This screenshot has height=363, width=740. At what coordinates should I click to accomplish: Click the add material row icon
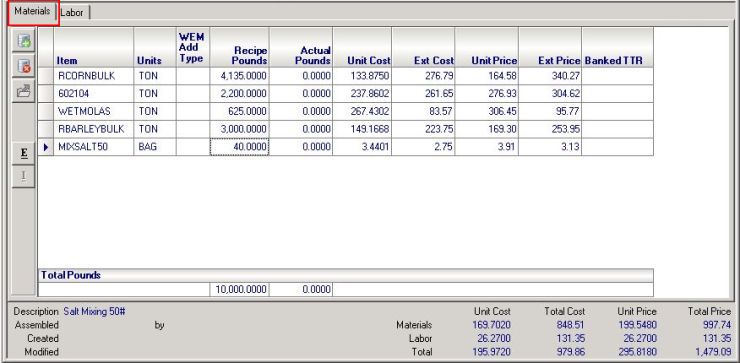tap(24, 41)
